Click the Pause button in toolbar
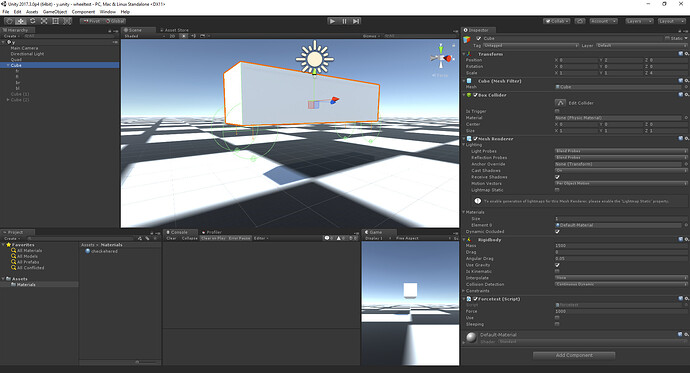Viewport: 690px width, 373px height. tap(345, 21)
